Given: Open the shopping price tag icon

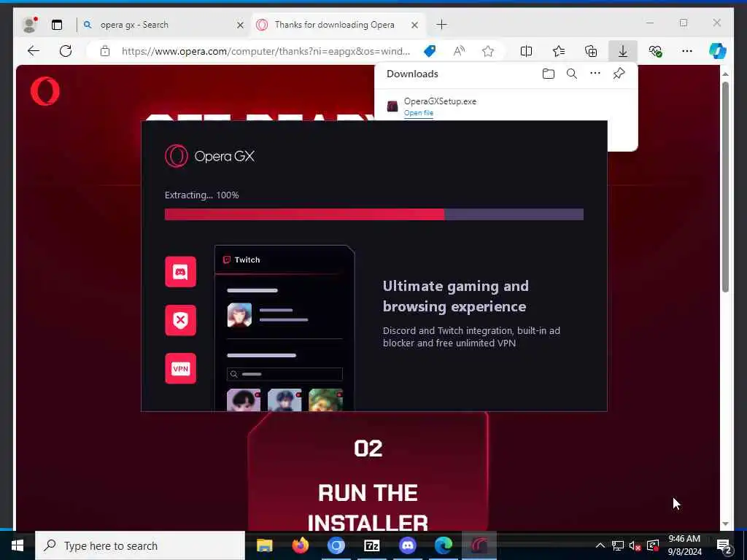Looking at the screenshot, I should (x=430, y=51).
